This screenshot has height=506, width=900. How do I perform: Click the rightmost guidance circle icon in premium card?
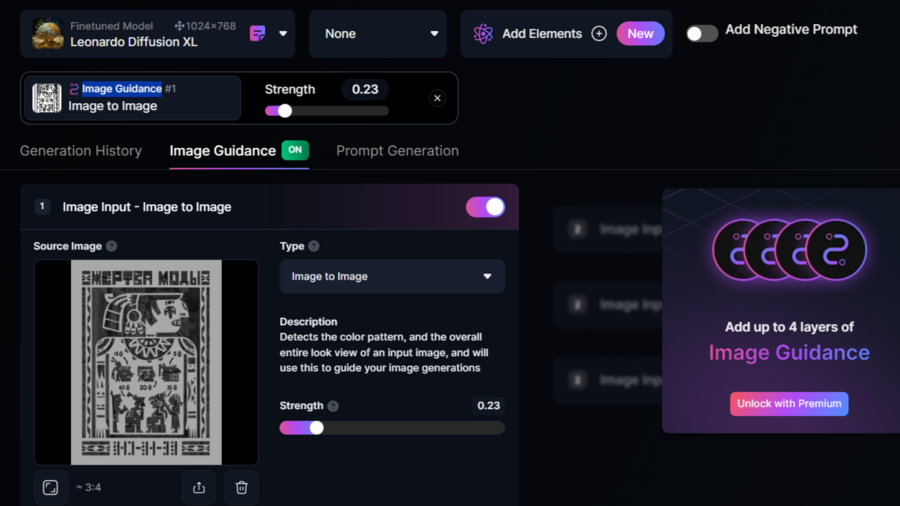[x=836, y=250]
